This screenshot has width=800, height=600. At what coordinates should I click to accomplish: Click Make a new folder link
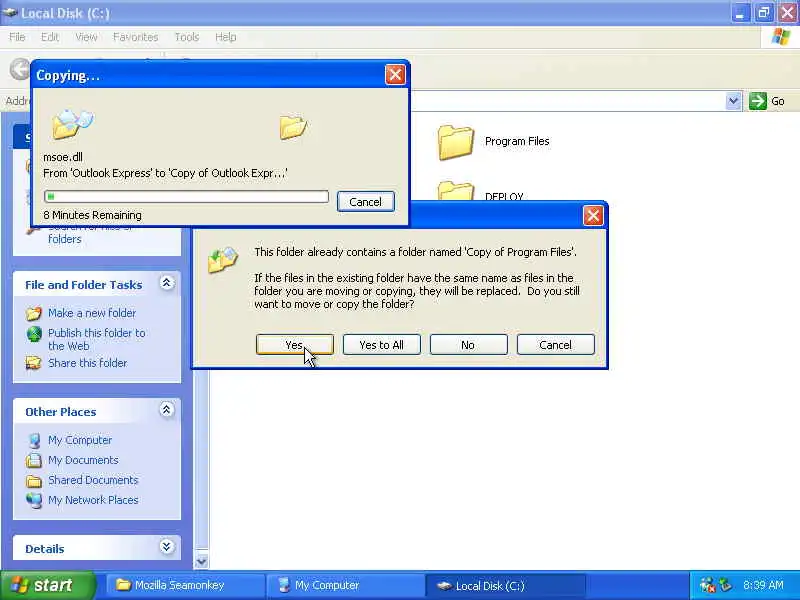tap(92, 313)
